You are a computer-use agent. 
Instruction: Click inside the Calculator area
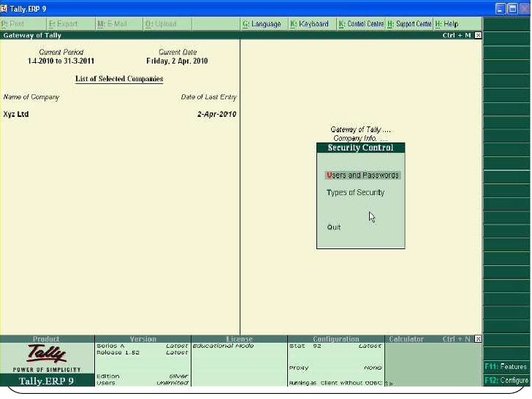[x=433, y=364]
